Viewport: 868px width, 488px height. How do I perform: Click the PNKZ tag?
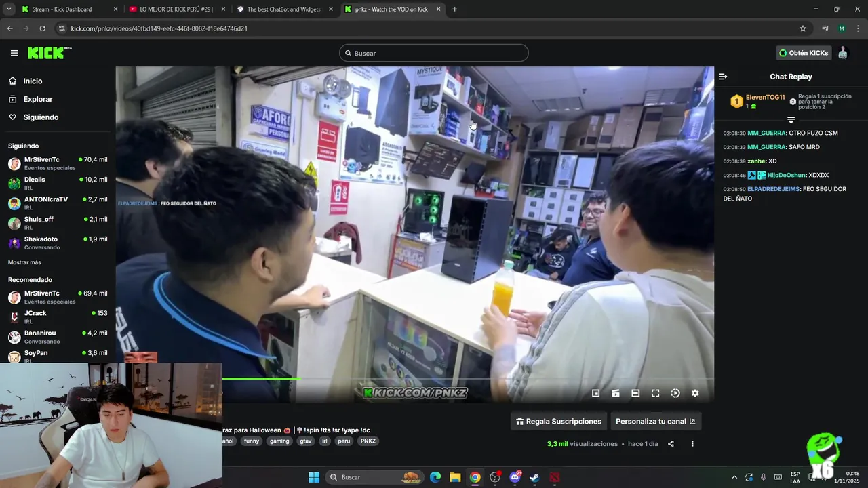pos(368,441)
